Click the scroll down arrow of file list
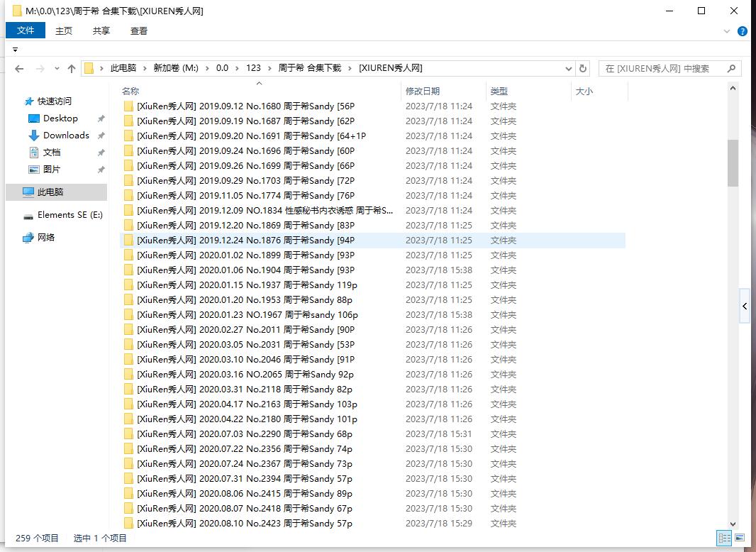Image resolution: width=756 pixels, height=552 pixels. (733, 524)
